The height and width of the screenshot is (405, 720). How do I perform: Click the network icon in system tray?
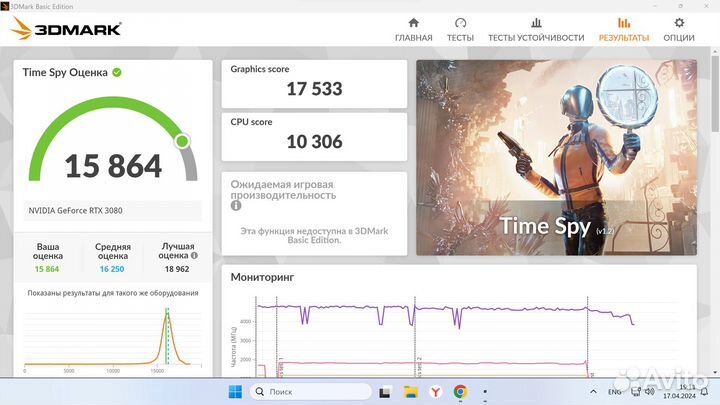(x=636, y=392)
